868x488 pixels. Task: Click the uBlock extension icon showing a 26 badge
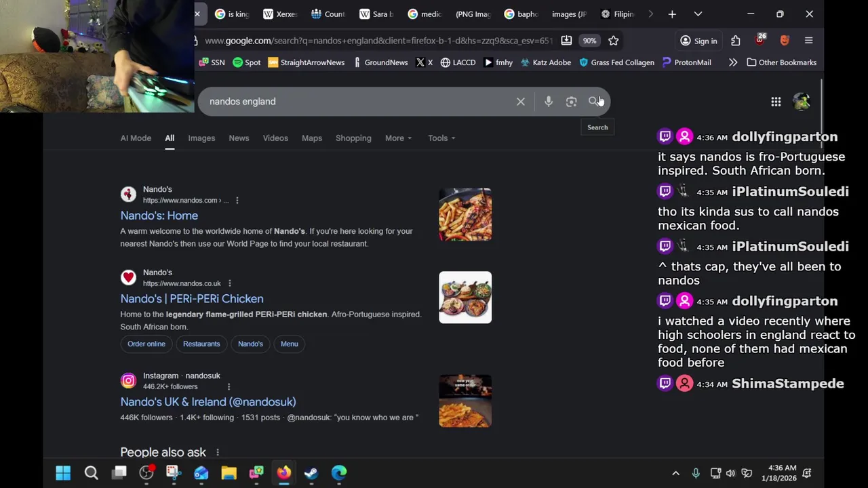click(759, 39)
